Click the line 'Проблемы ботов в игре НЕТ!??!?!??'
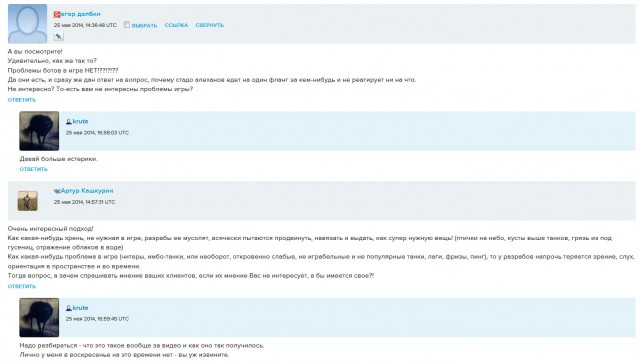This screenshot has height=362, width=640. pos(63,70)
